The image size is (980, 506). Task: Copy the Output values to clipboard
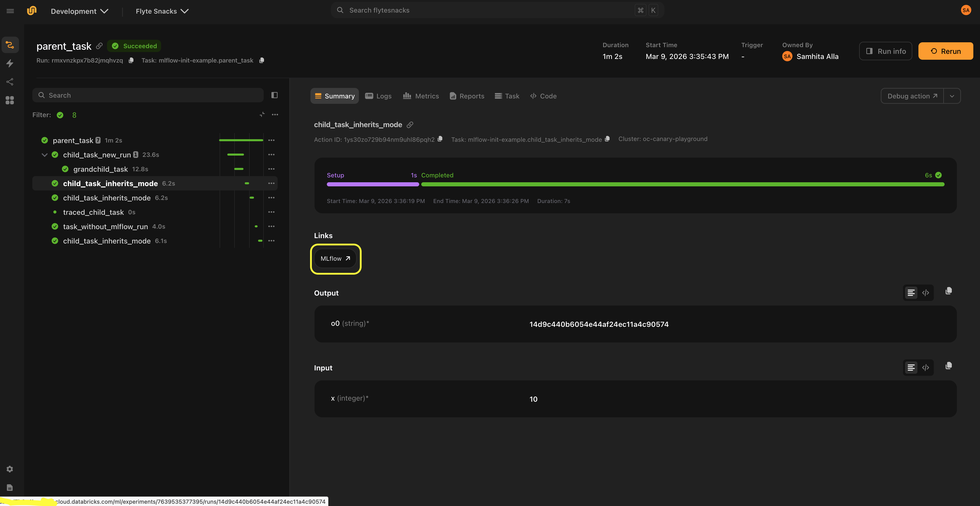tap(948, 291)
